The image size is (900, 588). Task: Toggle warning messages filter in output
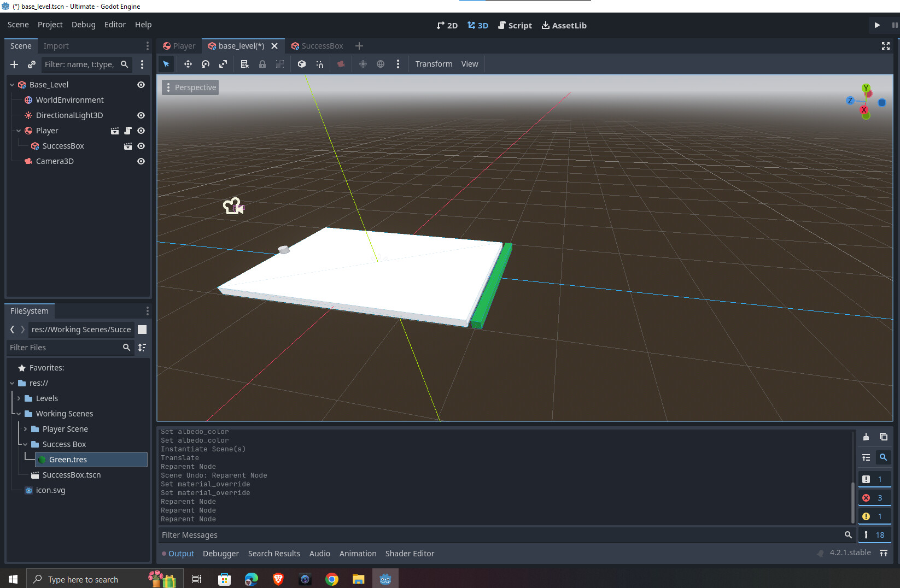pyautogui.click(x=874, y=516)
